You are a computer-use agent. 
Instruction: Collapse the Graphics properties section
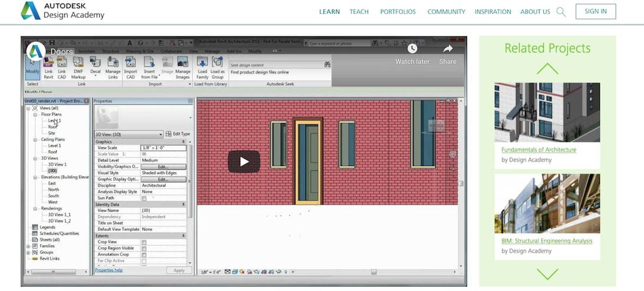click(183, 141)
